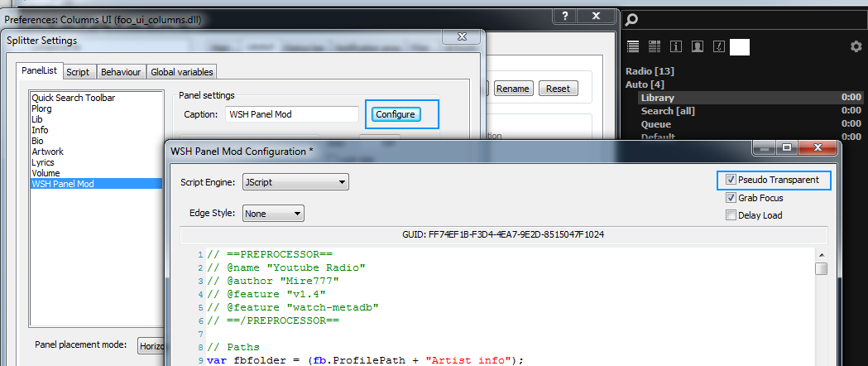Image resolution: width=868 pixels, height=366 pixels.
Task: Switch to the Behaviour tab
Action: click(122, 72)
